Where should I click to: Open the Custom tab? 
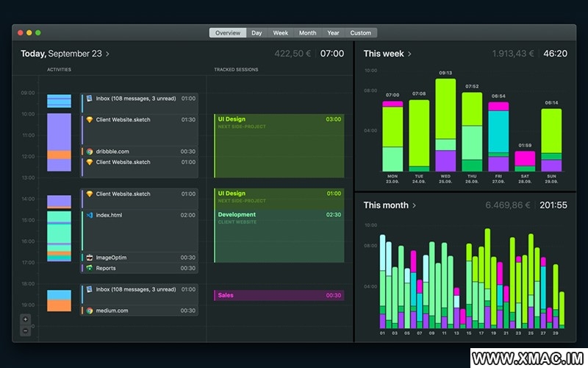[x=360, y=32]
